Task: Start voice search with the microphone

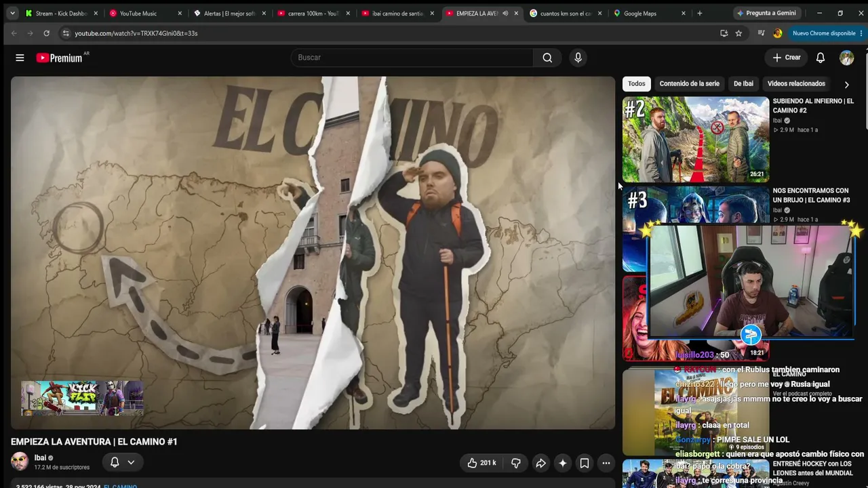Action: [578, 58]
